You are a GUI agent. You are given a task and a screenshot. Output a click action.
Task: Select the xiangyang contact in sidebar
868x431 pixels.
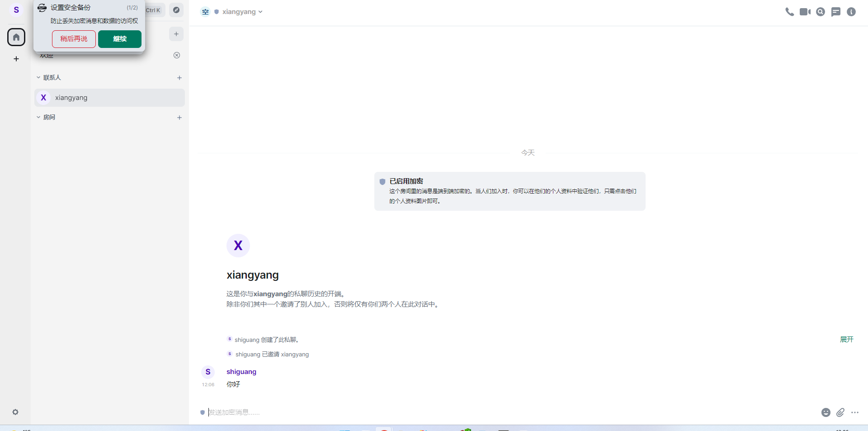tap(71, 98)
